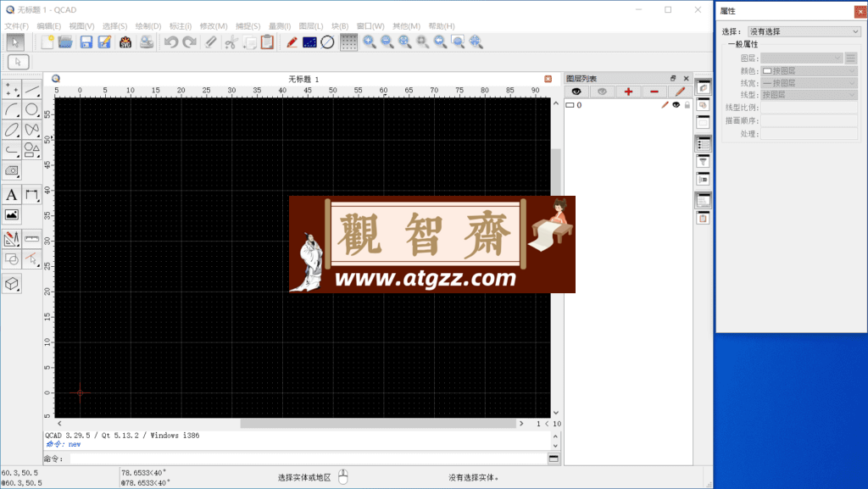Open the Projection tools cube icon
The height and width of the screenshot is (489, 868).
12,284
